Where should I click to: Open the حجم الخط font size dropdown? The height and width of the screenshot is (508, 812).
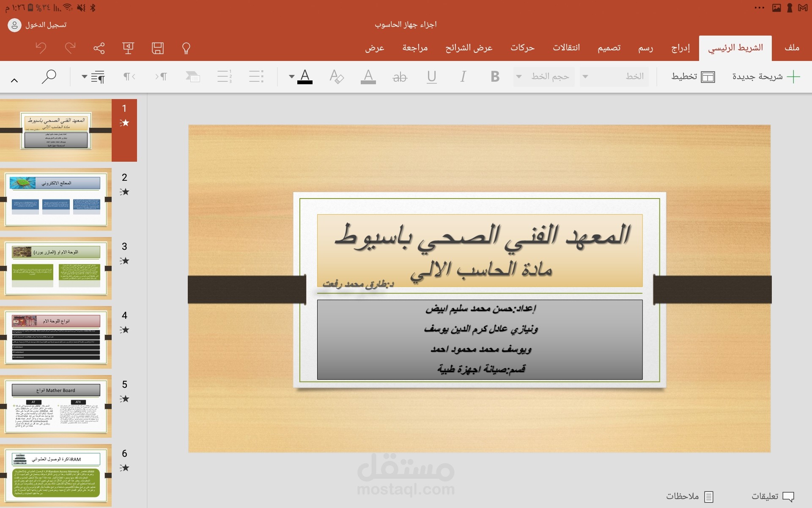(544, 77)
